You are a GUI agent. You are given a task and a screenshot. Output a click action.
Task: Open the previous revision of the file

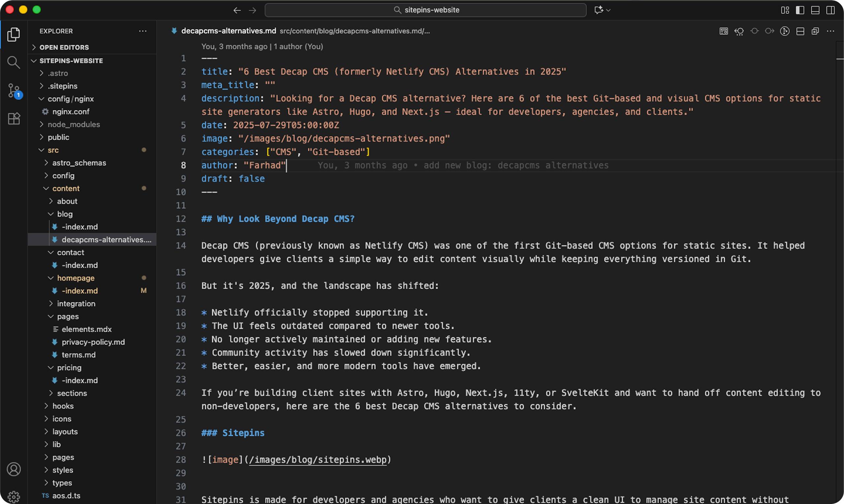pos(739,31)
